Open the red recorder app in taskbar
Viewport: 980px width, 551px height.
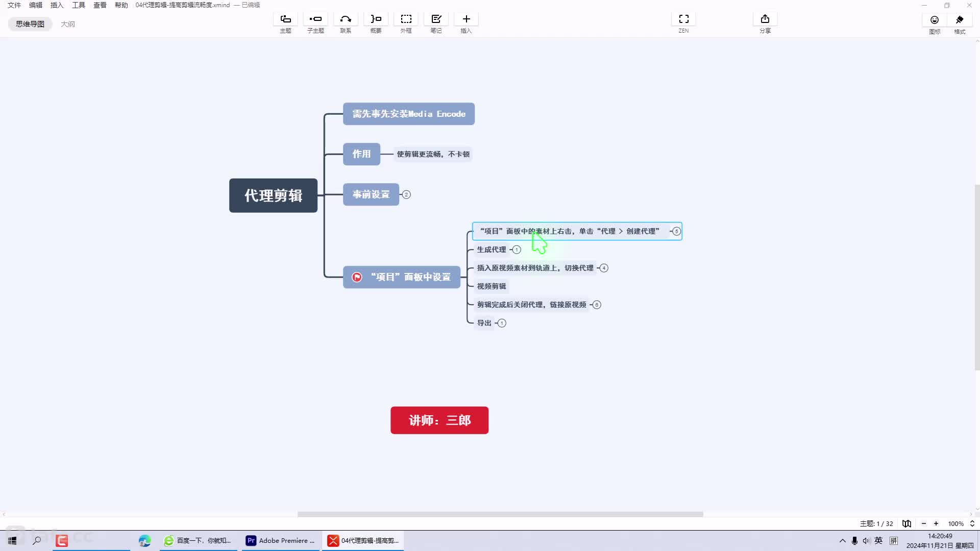point(62,540)
